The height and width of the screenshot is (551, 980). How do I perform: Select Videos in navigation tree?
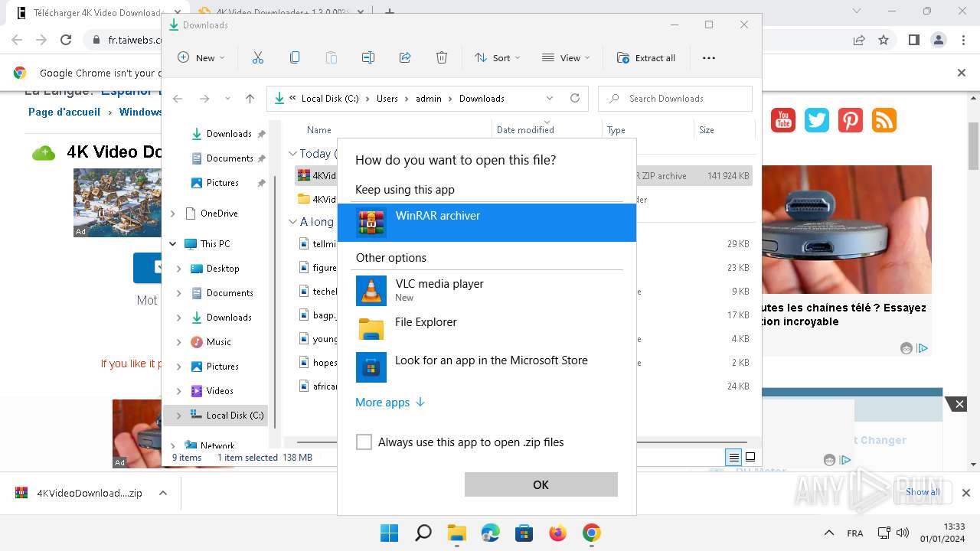(x=220, y=391)
